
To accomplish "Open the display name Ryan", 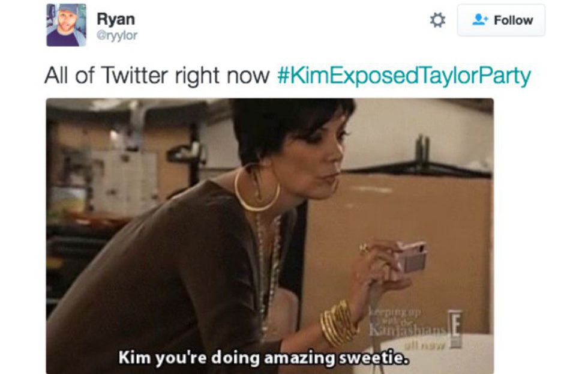I will click(116, 19).
